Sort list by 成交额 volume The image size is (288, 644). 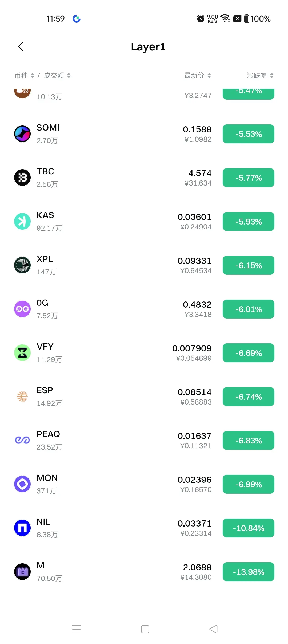(x=57, y=76)
